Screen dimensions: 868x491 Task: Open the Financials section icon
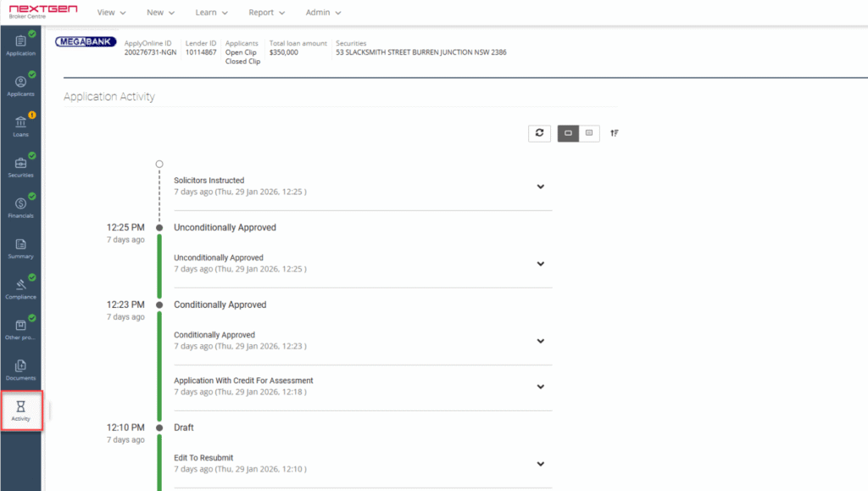pos(20,204)
